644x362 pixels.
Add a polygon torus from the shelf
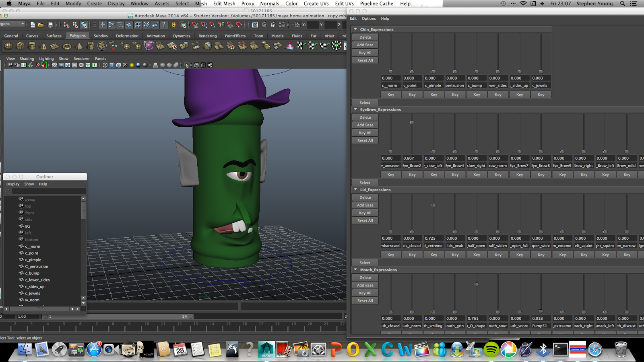pos(67,46)
